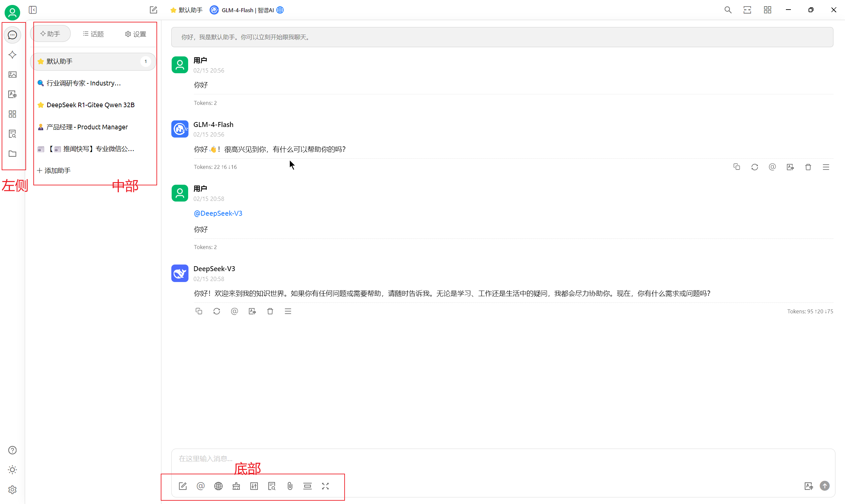The width and height of the screenshot is (845, 504).
Task: Attach a file with the paperclip icon
Action: [x=289, y=486]
